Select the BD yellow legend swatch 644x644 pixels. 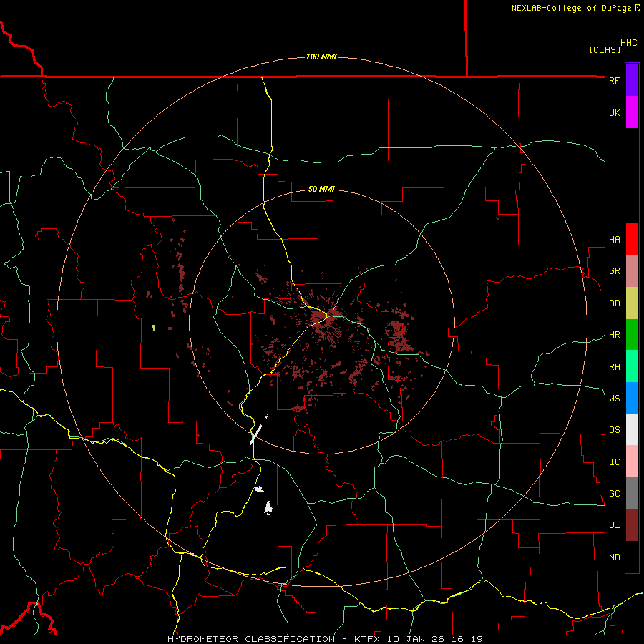[632, 303]
